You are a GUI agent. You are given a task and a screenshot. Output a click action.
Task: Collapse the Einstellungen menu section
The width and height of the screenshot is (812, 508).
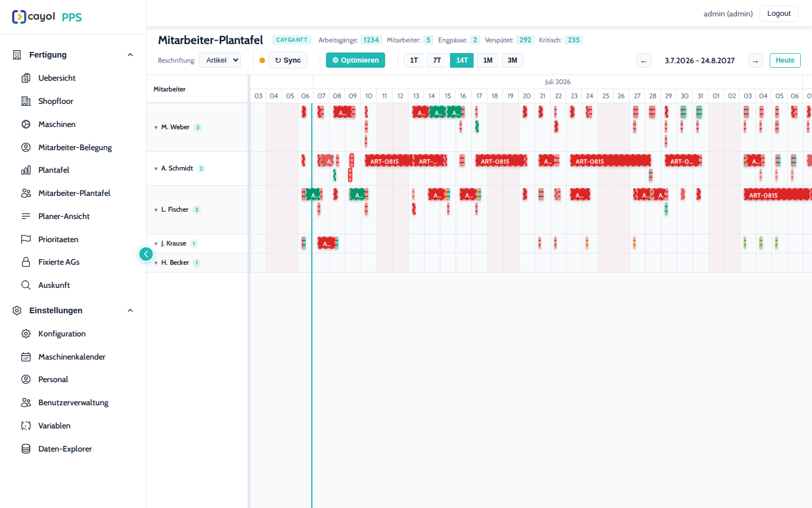pos(130,310)
